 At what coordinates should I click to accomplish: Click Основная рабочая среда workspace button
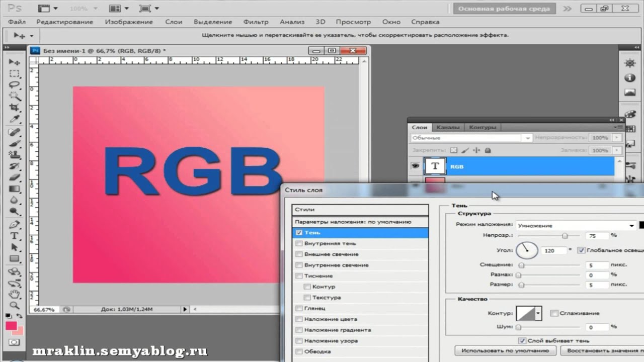[505, 9]
